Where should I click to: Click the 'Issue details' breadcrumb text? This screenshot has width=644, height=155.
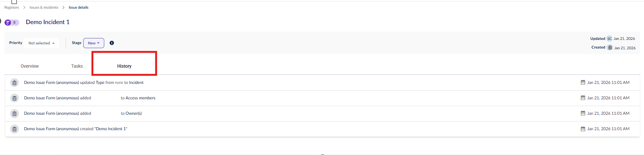point(78,8)
